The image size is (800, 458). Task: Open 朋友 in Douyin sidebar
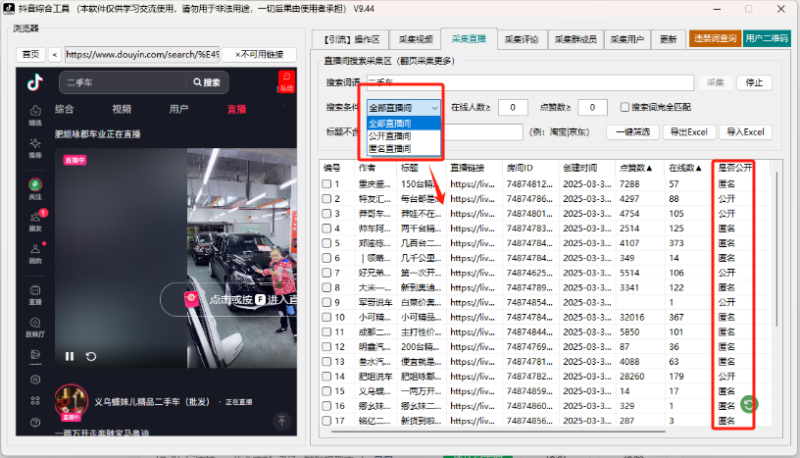point(35,221)
